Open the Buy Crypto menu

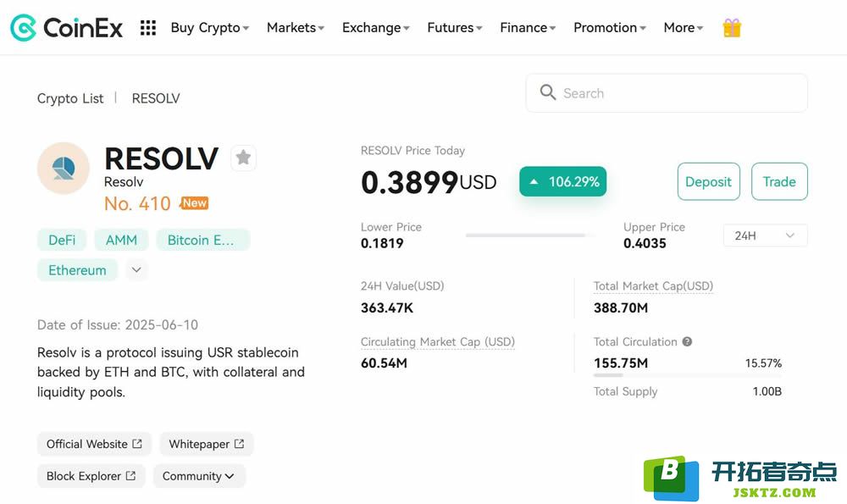[209, 28]
